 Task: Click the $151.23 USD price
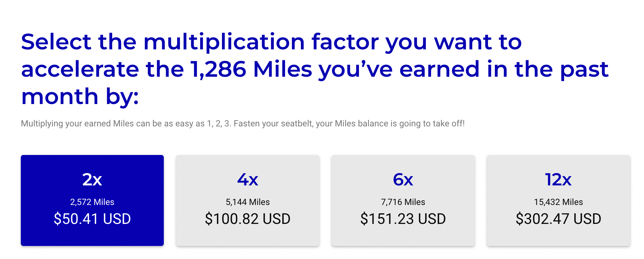403,219
